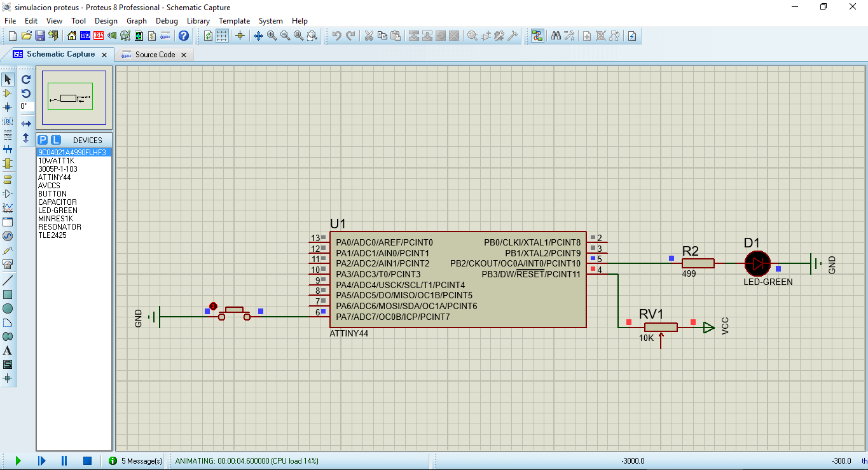
Task: Click the rotation angle input field
Action: tap(27, 106)
